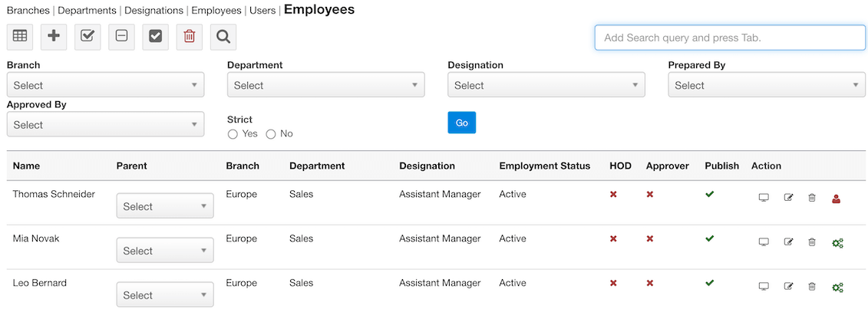
Task: Delete Thomas Schneider's row
Action: (811, 197)
